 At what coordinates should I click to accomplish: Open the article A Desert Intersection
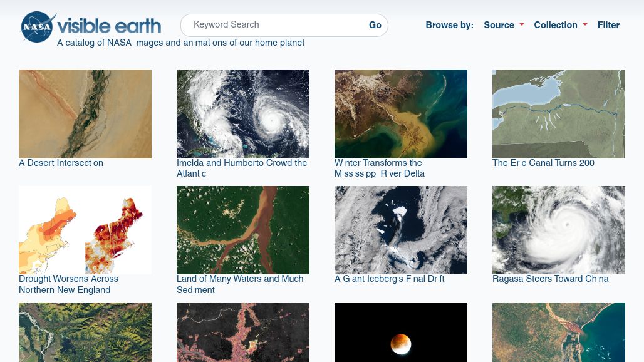61,163
